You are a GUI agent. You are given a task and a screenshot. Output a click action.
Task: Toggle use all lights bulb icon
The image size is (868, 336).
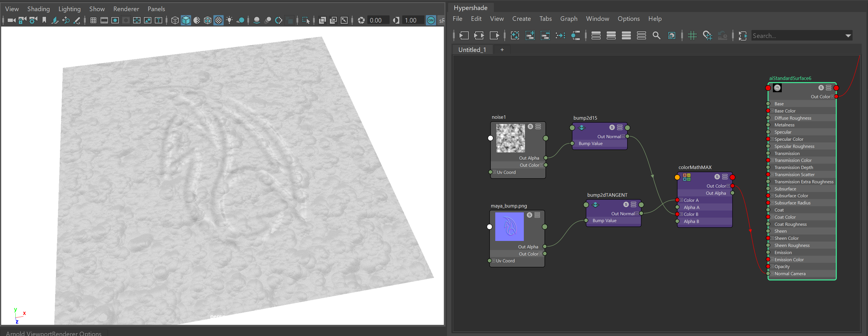(229, 21)
